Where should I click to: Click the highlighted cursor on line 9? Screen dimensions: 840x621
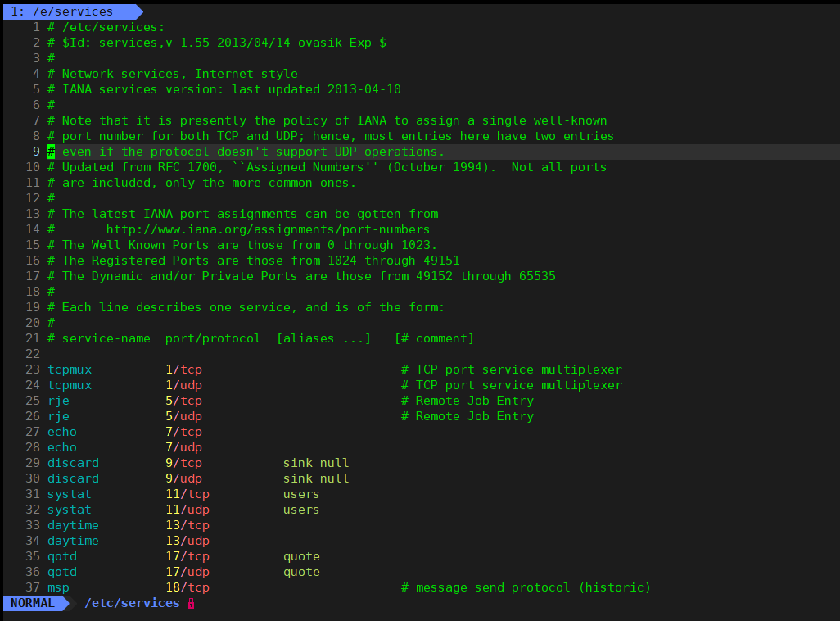[x=51, y=152]
